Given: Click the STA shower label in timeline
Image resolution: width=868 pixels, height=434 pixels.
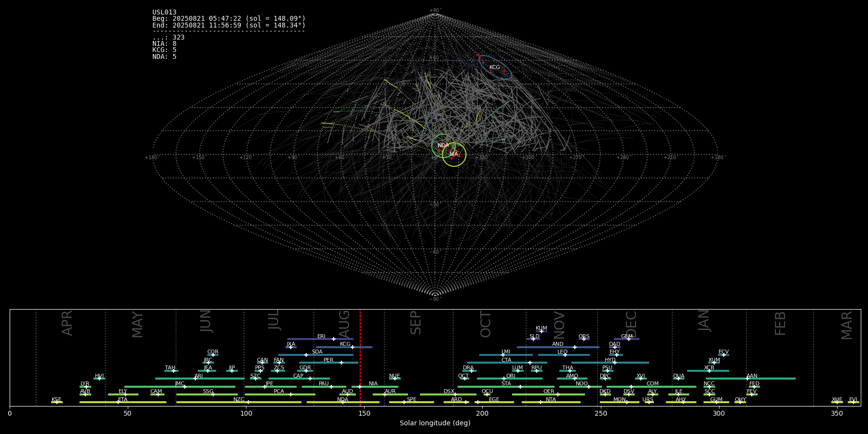Looking at the screenshot, I should [506, 384].
